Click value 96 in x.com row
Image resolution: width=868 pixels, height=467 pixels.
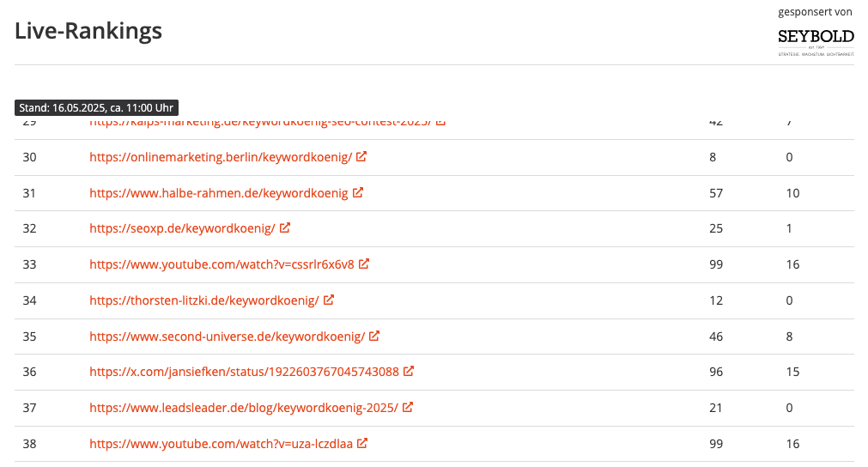[x=716, y=372]
